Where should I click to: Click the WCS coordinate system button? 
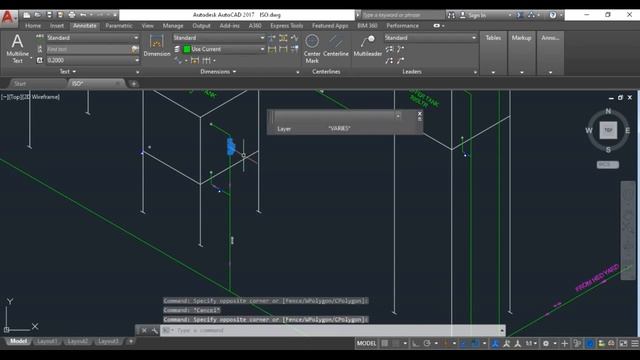pyautogui.click(x=607, y=164)
